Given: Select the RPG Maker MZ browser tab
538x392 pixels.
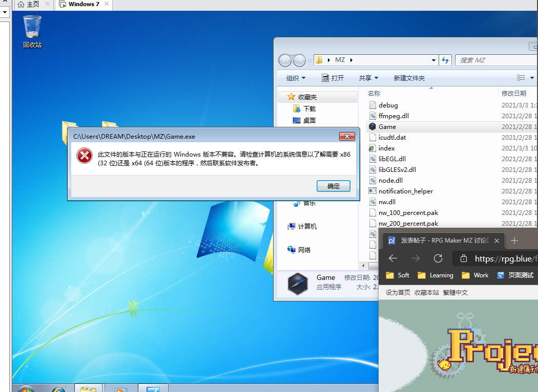Looking at the screenshot, I should (443, 241).
